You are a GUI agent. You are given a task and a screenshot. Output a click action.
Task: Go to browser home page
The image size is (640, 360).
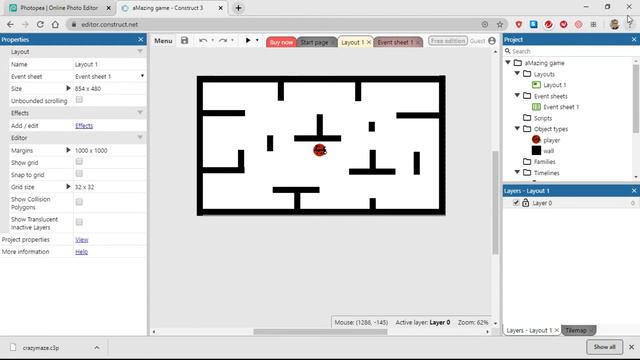pos(55,24)
